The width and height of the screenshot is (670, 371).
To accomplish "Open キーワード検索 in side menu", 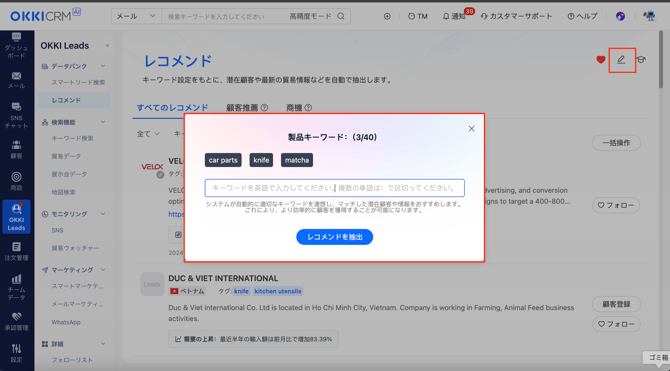I will (72, 138).
